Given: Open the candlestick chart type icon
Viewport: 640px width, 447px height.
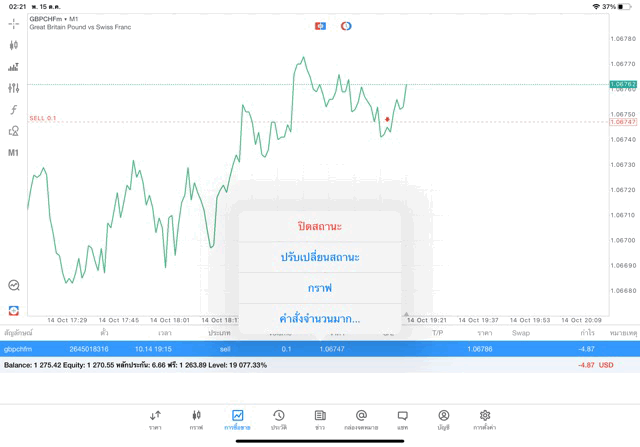Looking at the screenshot, I should tap(13, 45).
